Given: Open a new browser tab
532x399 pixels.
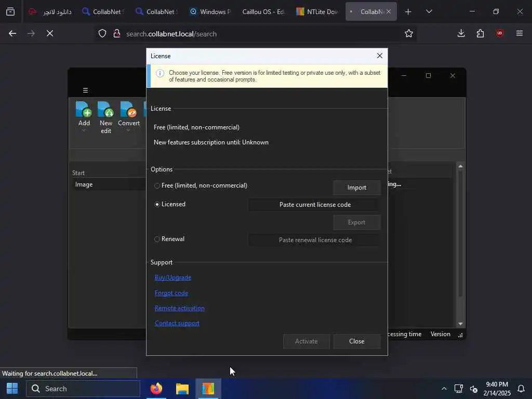Looking at the screenshot, I should pyautogui.click(x=408, y=11).
